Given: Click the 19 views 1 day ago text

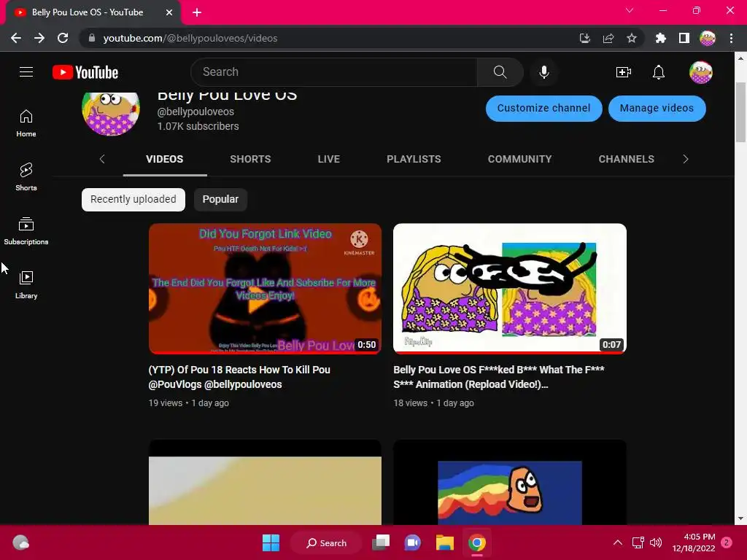Looking at the screenshot, I should pyautogui.click(x=189, y=402).
